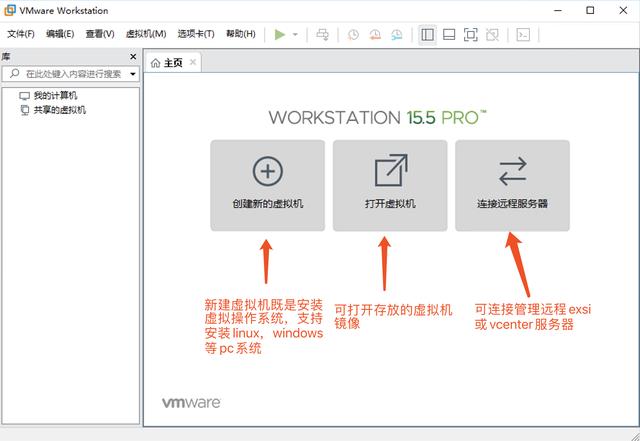Image resolution: width=640 pixels, height=441 pixels.
Task: Open the 选项卡(T) menu
Action: [196, 34]
